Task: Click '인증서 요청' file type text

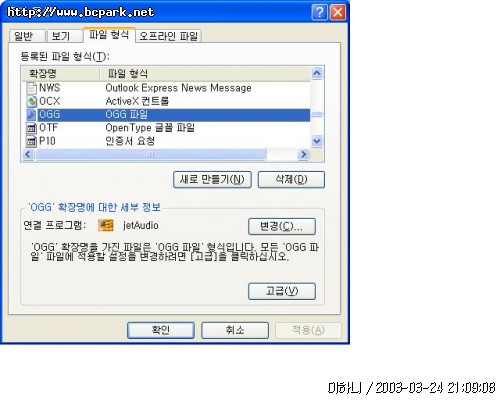Action: point(130,141)
